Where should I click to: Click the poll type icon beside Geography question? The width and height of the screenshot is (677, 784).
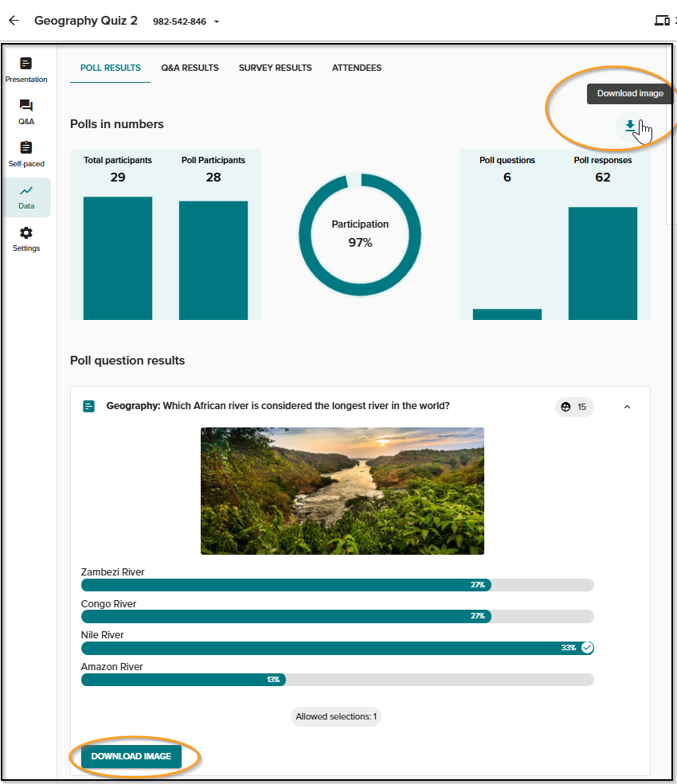click(88, 406)
